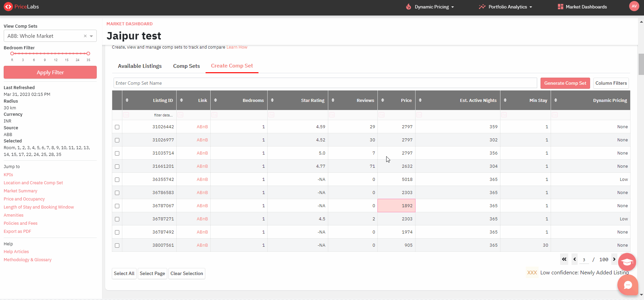Expand the Portfolio Analytics menu

[x=505, y=7]
